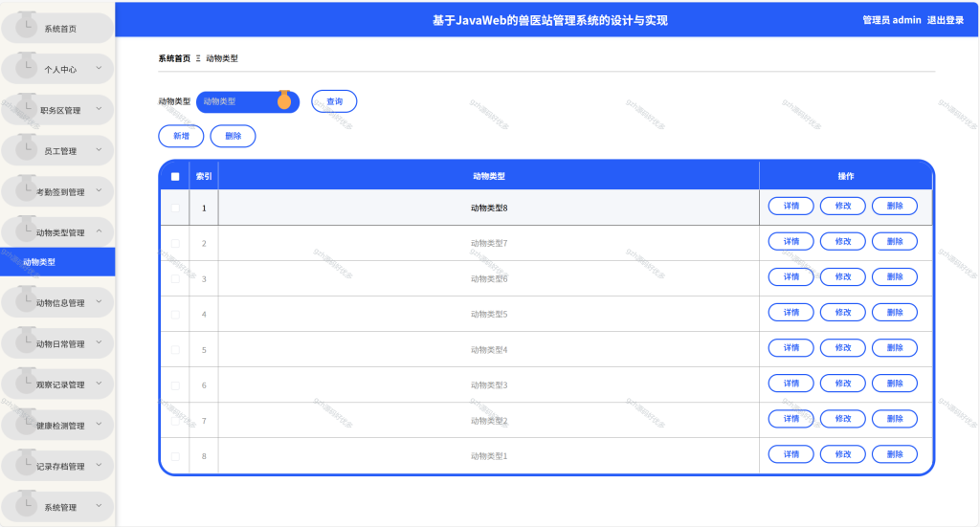Open the 系统管理 sidebar label
Image resolution: width=980 pixels, height=527 pixels.
click(x=60, y=508)
